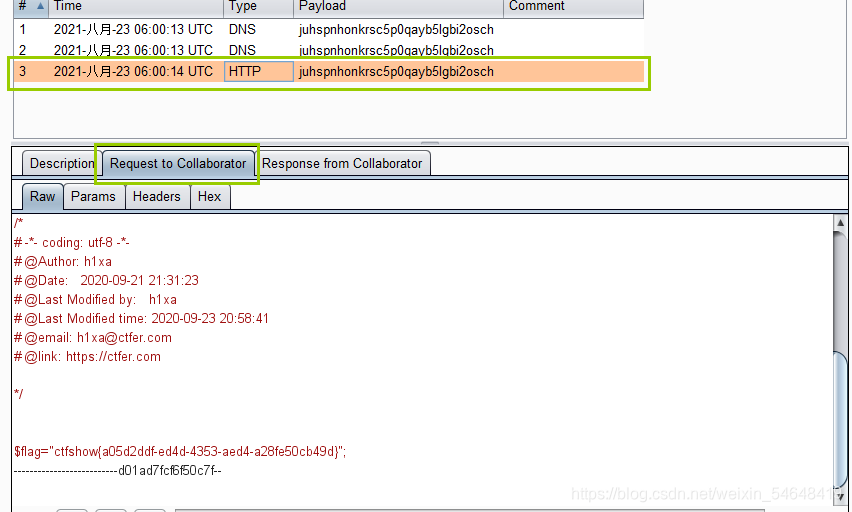Select the Raw view tab
The image size is (852, 512).
42,197
